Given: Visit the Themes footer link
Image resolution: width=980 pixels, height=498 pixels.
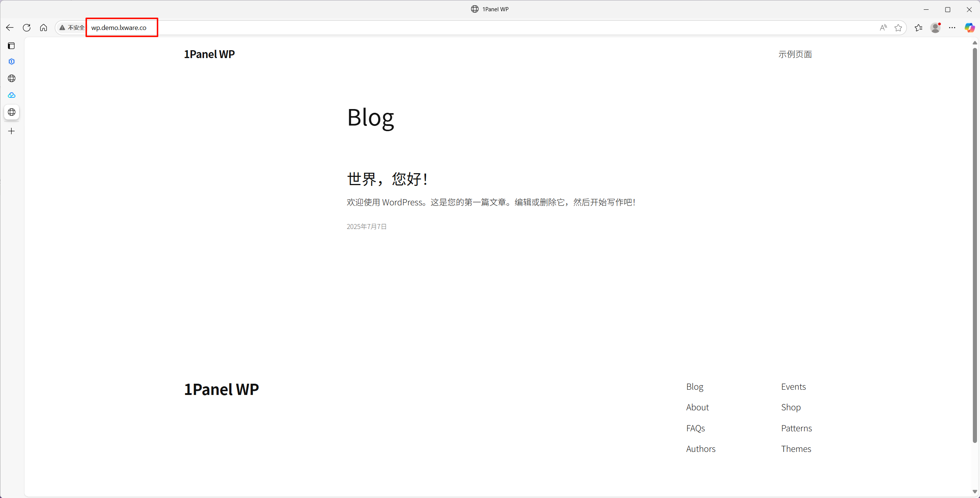Looking at the screenshot, I should coord(796,449).
